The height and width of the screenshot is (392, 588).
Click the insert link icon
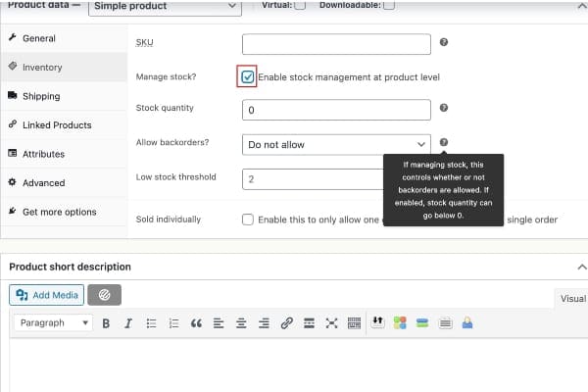click(x=286, y=322)
